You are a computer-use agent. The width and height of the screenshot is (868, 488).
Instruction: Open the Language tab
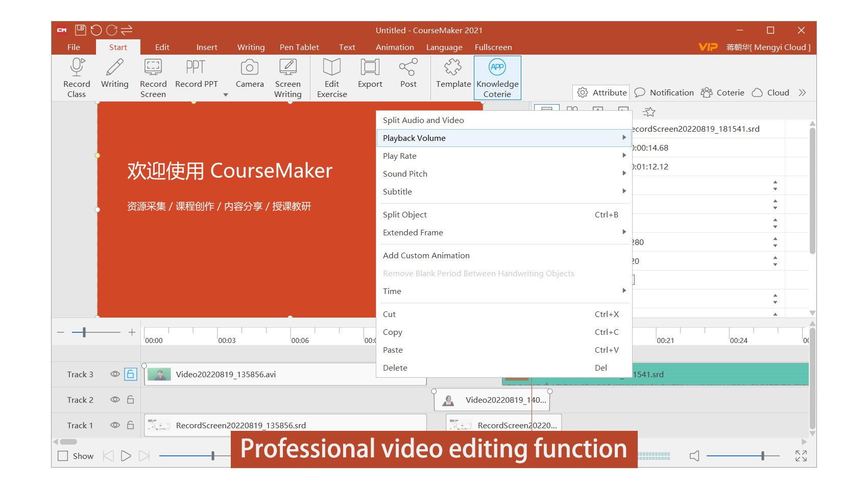click(444, 47)
